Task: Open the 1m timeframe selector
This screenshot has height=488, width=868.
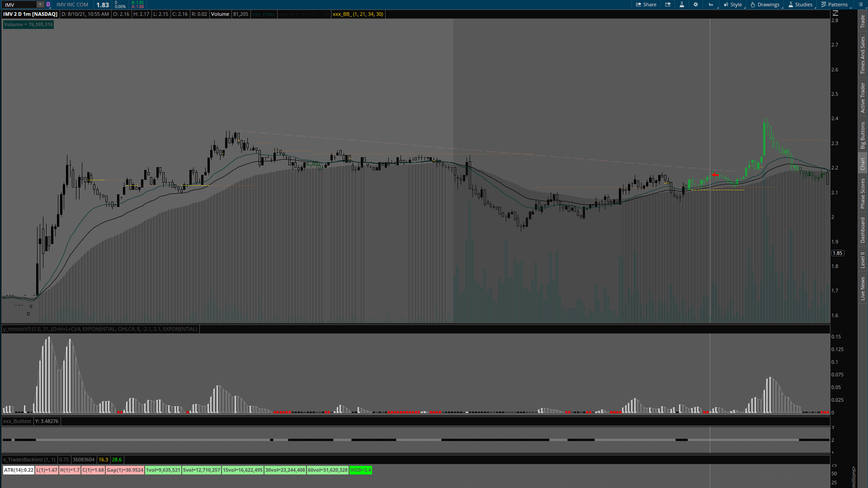Action: [x=711, y=5]
